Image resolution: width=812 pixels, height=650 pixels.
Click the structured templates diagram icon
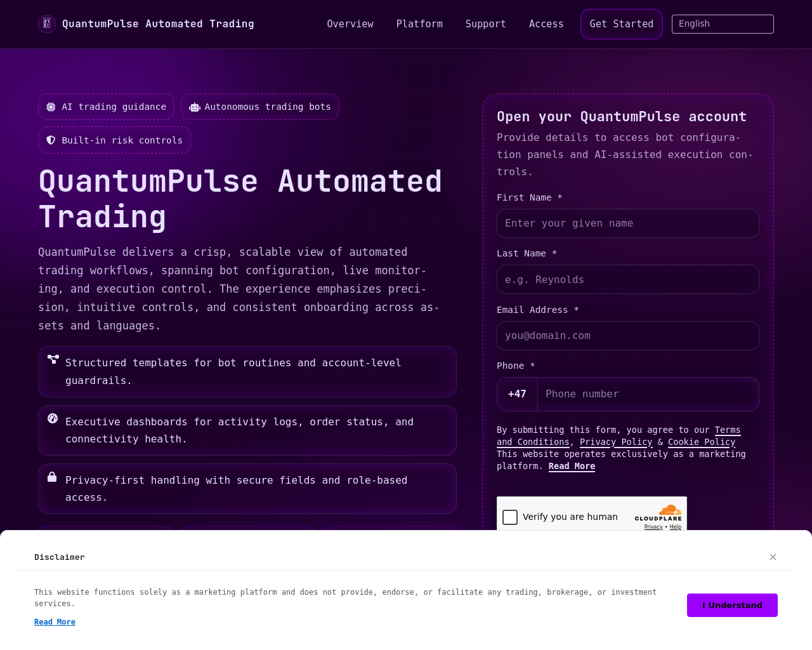pyautogui.click(x=53, y=359)
